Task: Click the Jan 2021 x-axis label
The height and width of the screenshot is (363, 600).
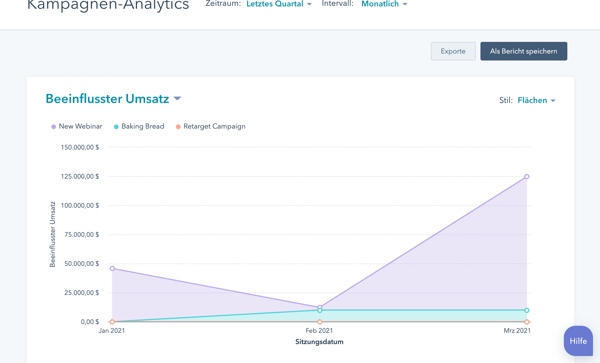Action: [112, 330]
